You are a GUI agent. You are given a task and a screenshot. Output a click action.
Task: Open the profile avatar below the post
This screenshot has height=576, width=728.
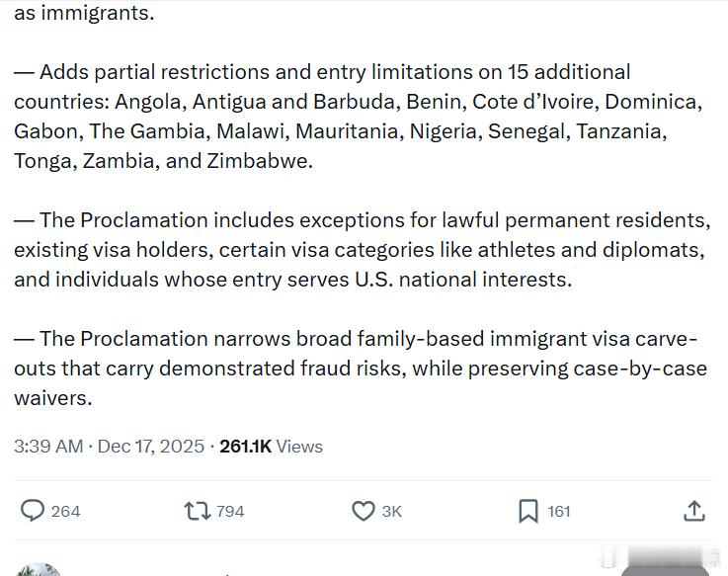tap(40, 570)
